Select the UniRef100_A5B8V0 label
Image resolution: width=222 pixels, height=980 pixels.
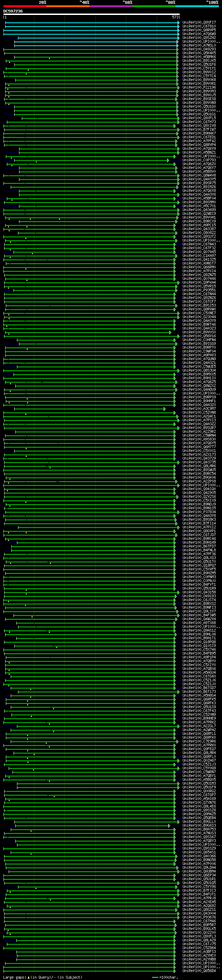[x=199, y=172]
